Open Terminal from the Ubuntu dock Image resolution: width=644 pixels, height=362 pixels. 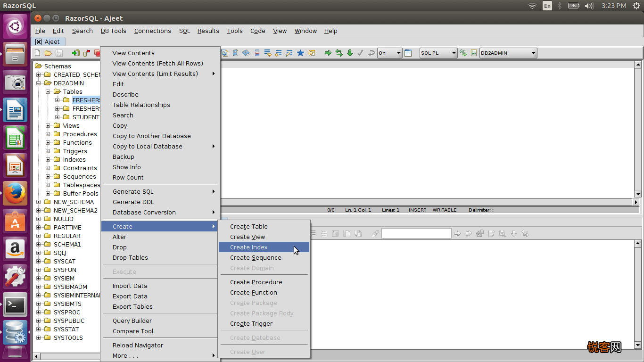point(15,304)
